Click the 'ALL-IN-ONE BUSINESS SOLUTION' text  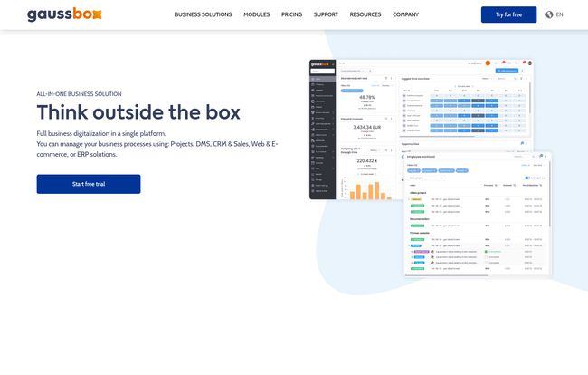[x=79, y=94]
